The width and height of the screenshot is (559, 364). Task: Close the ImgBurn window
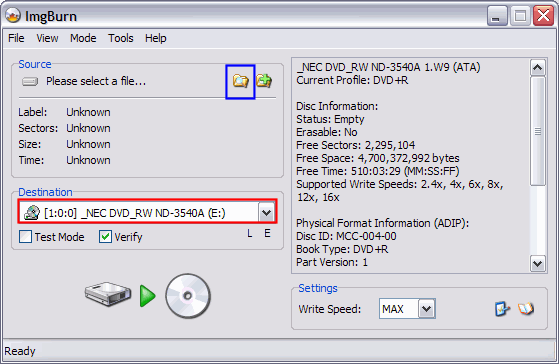[x=543, y=16]
